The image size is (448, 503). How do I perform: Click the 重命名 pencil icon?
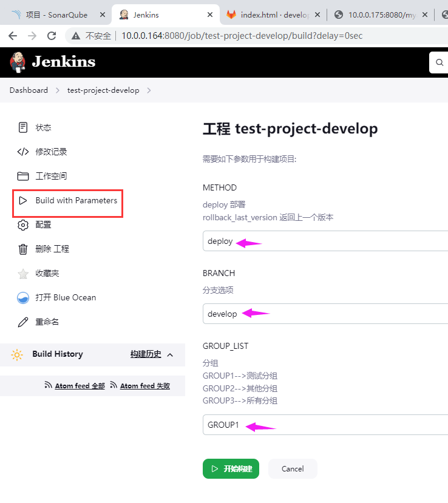pos(23,322)
